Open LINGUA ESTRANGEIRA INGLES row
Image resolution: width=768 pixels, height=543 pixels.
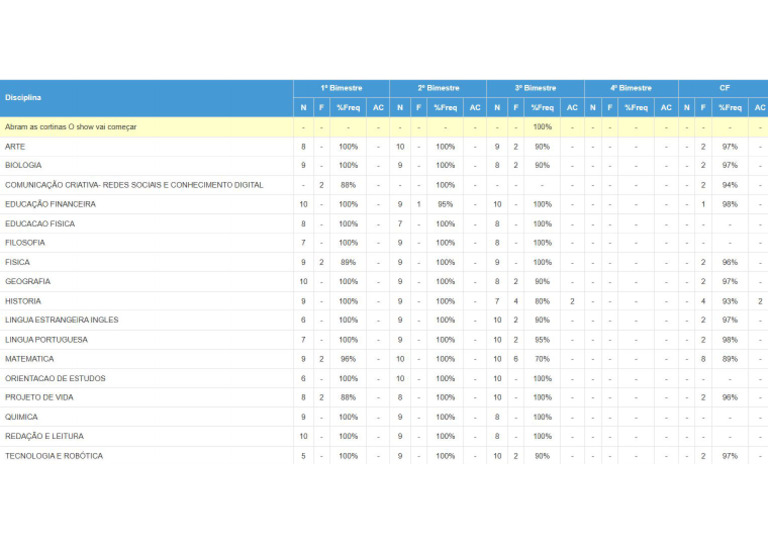61,320
